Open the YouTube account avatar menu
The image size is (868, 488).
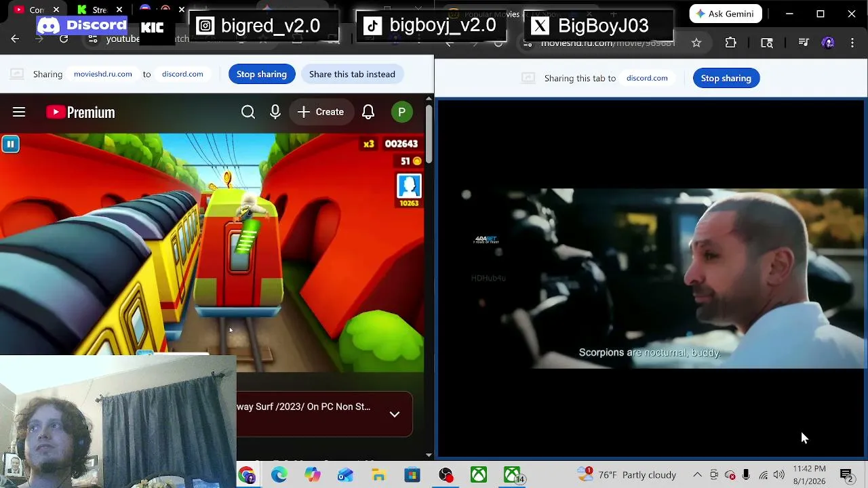[x=402, y=112]
